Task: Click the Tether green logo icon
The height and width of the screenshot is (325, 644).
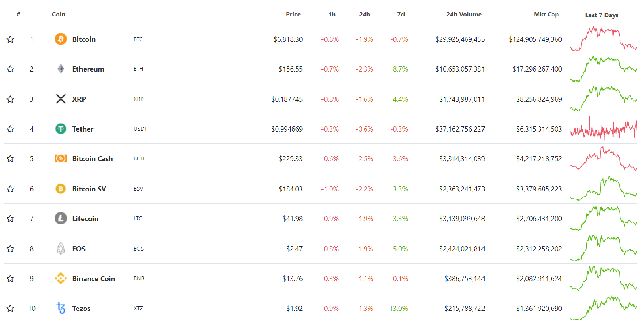Action: tap(61, 129)
